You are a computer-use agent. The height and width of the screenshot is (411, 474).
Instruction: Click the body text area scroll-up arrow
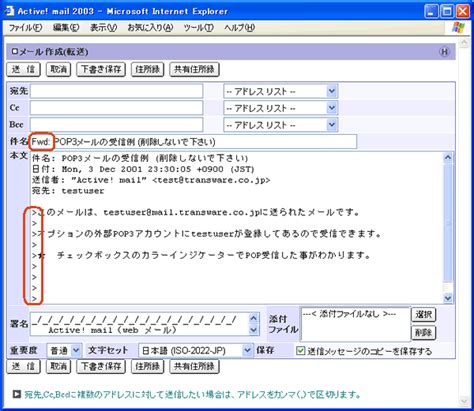tap(448, 157)
